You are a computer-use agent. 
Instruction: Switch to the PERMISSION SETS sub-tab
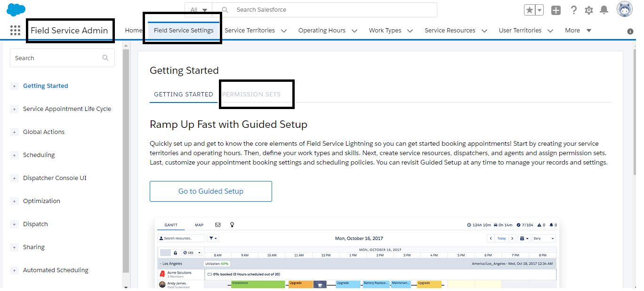pyautogui.click(x=251, y=94)
